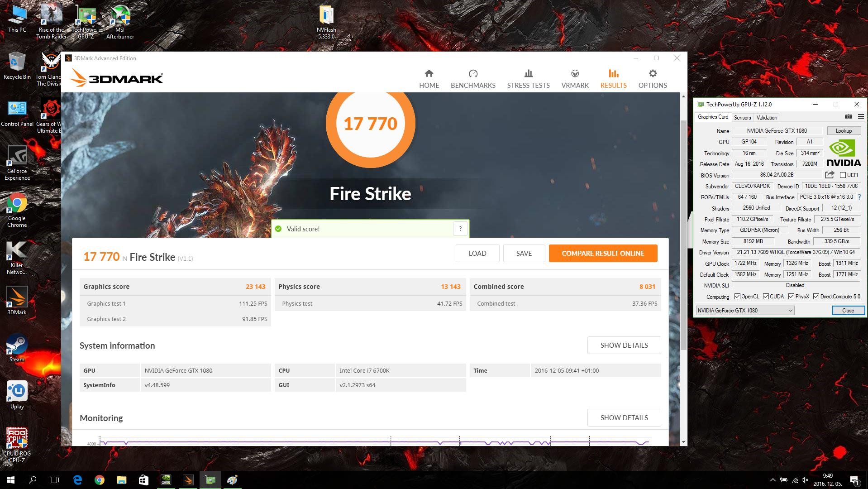Select Control Panel desktop icon
868x489 pixels.
click(17, 113)
